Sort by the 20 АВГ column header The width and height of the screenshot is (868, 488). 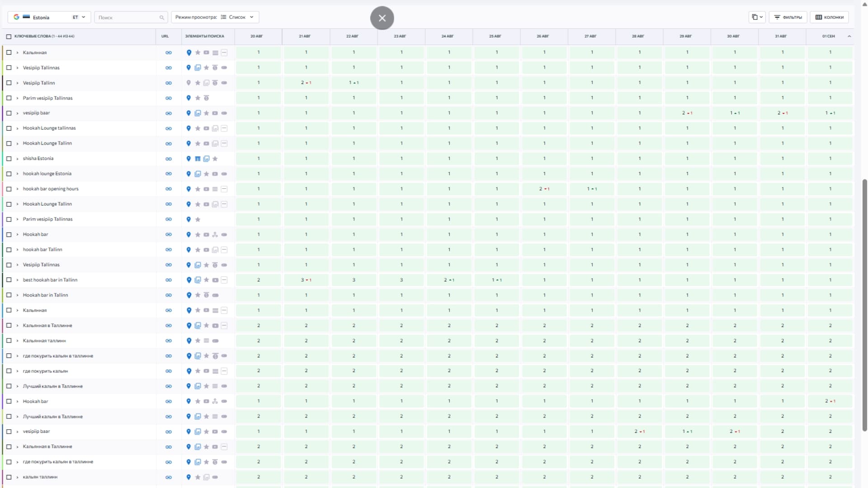point(256,36)
